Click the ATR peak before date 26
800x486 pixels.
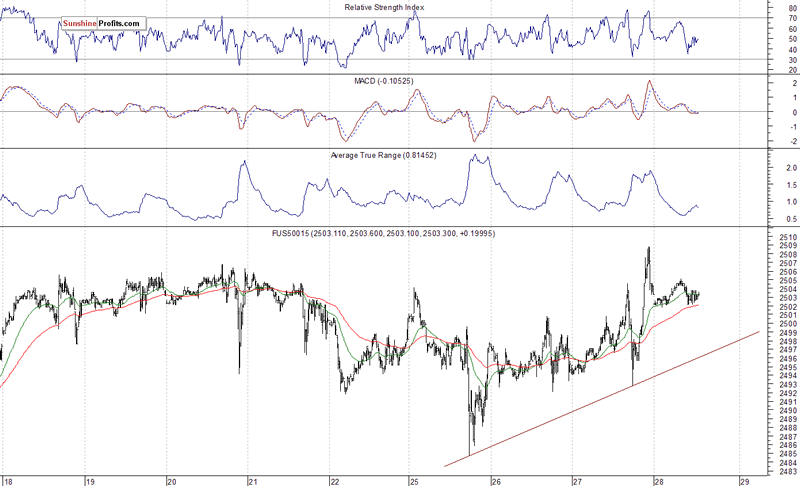474,155
